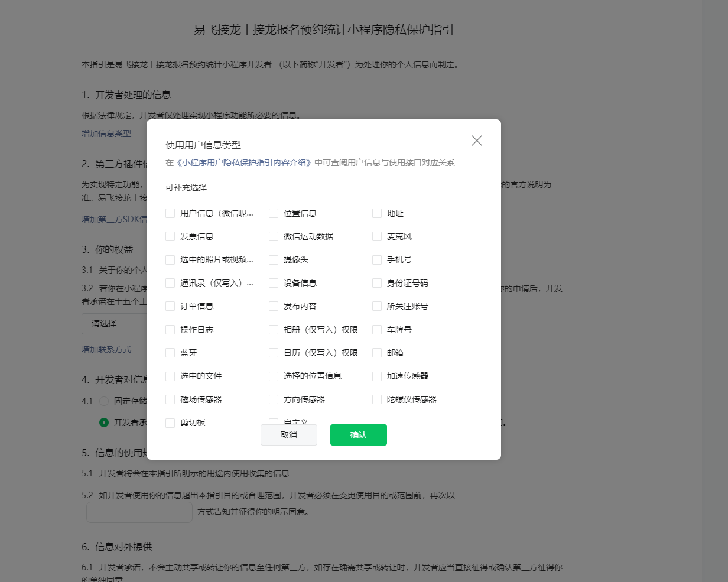728x582 pixels.
Task: Click 增加信息类型 link in background page
Action: click(106, 134)
